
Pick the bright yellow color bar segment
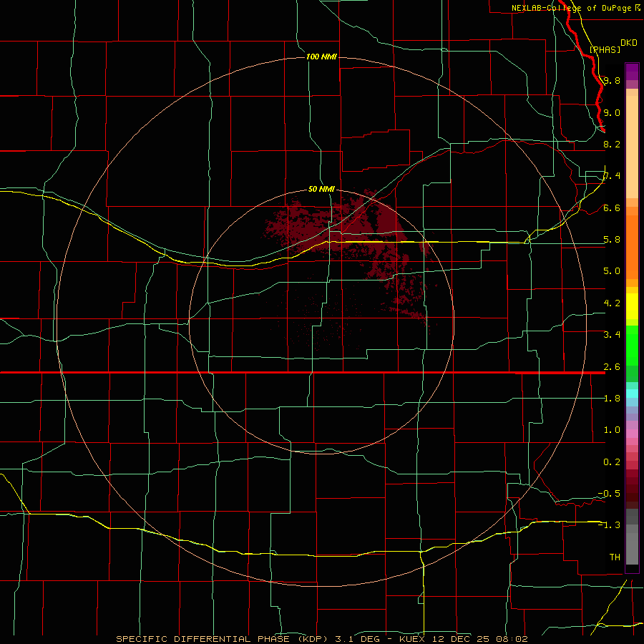(632, 306)
